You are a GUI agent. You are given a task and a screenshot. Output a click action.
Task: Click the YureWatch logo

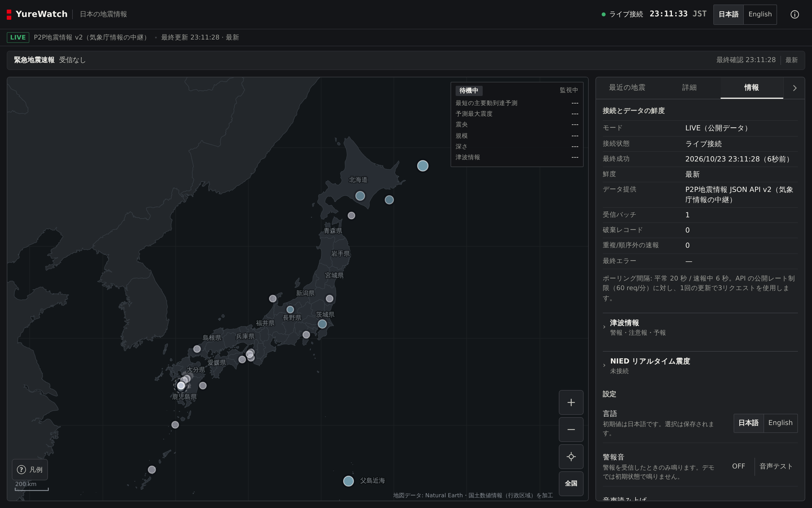(37, 14)
